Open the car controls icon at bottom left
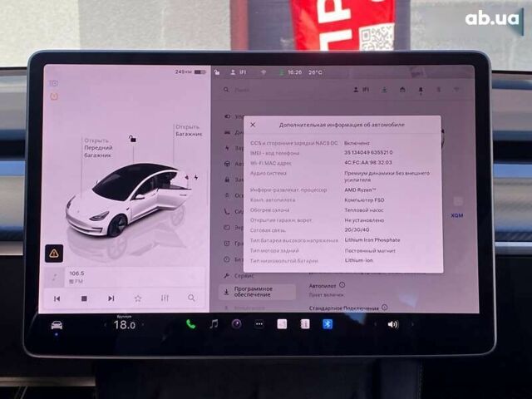 [x=57, y=325]
